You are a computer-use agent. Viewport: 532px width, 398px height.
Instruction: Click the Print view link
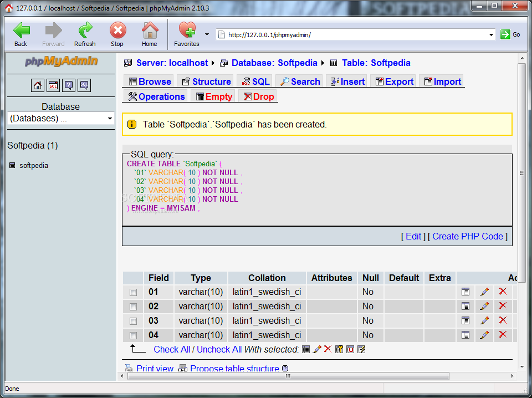155,369
